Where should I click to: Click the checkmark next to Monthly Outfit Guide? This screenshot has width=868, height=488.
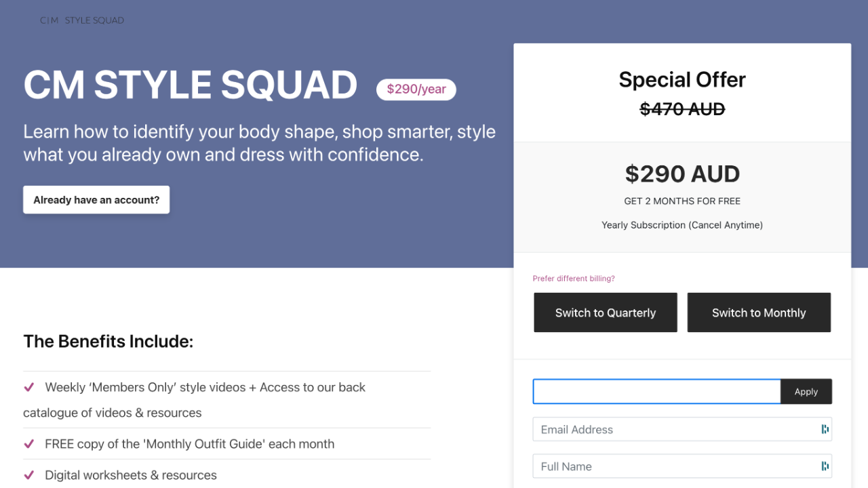(29, 445)
